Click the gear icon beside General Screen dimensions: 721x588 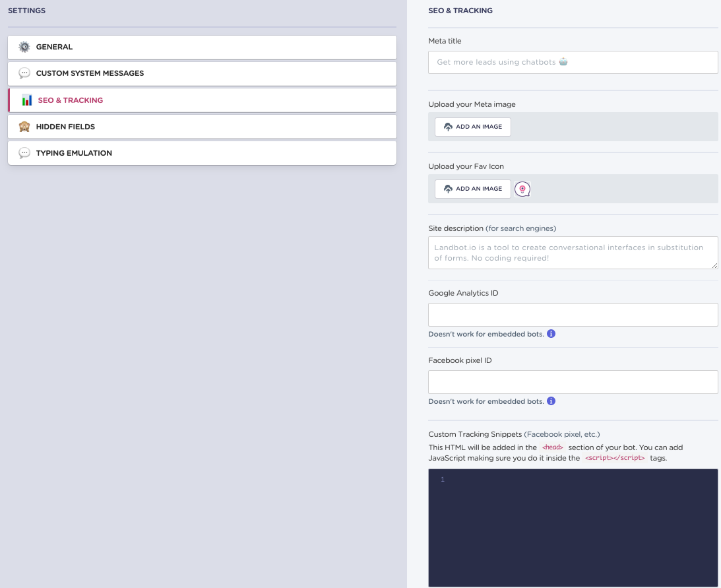(x=24, y=47)
